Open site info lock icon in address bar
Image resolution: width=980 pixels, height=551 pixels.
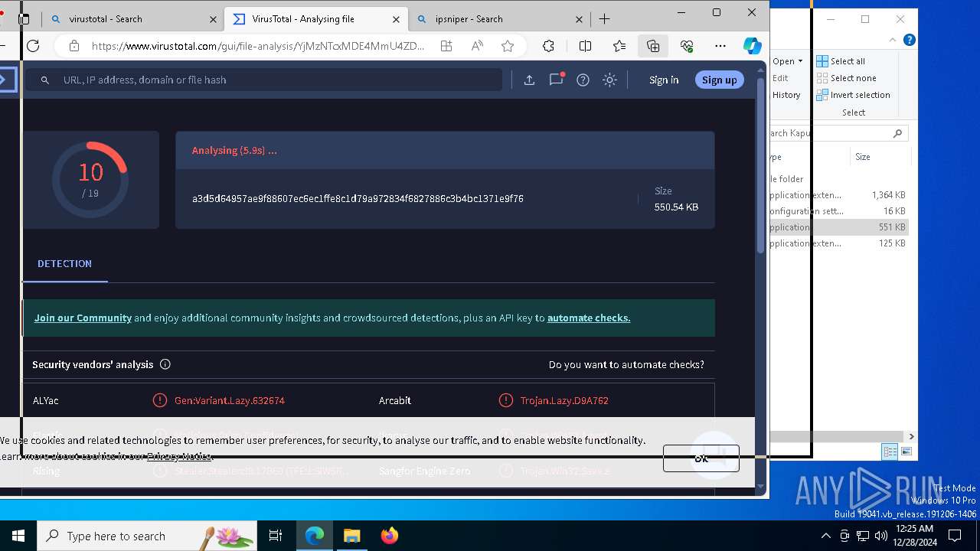tap(74, 46)
